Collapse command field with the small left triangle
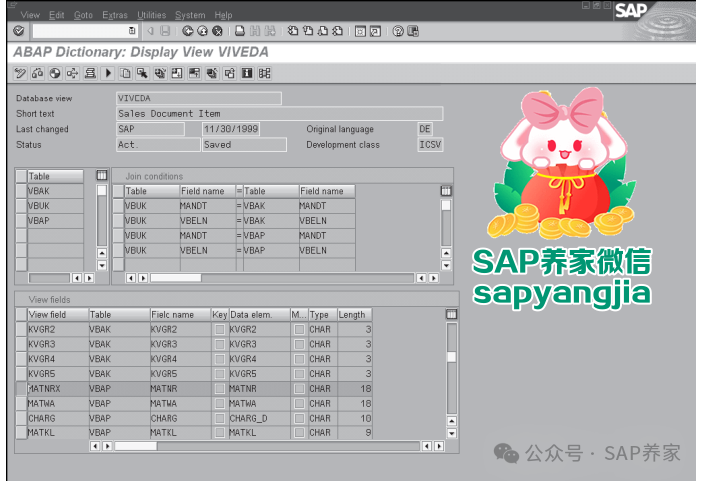The width and height of the screenshot is (703, 481). click(x=151, y=31)
